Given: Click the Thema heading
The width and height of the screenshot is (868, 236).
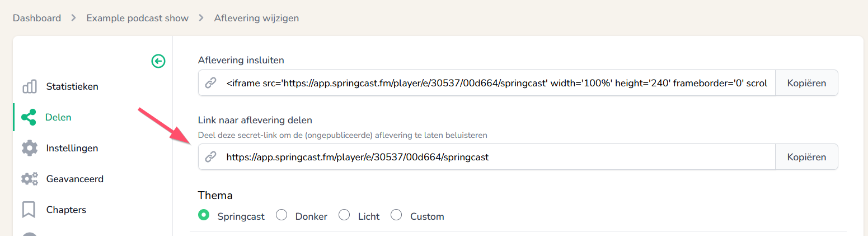Looking at the screenshot, I should click(x=215, y=196).
